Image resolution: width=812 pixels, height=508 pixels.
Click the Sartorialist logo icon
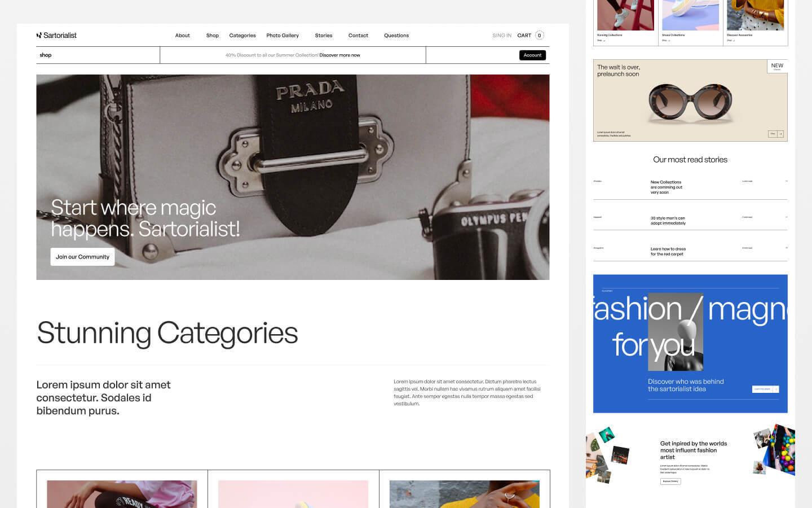click(39, 35)
